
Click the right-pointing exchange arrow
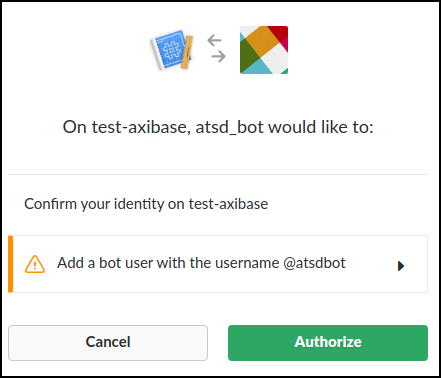[219, 56]
